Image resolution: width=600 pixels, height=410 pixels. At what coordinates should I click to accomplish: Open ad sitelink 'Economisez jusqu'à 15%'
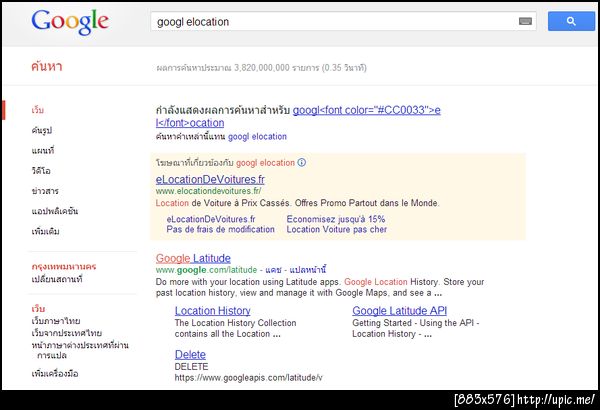[x=336, y=219]
